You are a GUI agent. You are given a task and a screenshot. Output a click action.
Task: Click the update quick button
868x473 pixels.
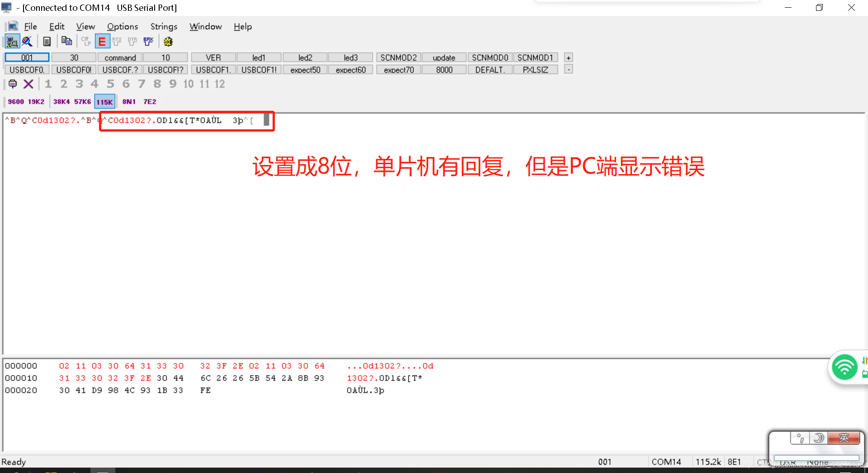pos(444,57)
